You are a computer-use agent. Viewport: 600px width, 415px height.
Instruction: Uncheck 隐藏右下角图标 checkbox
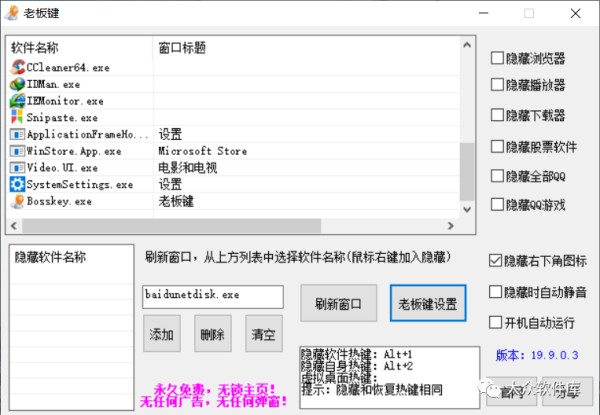coord(495,261)
